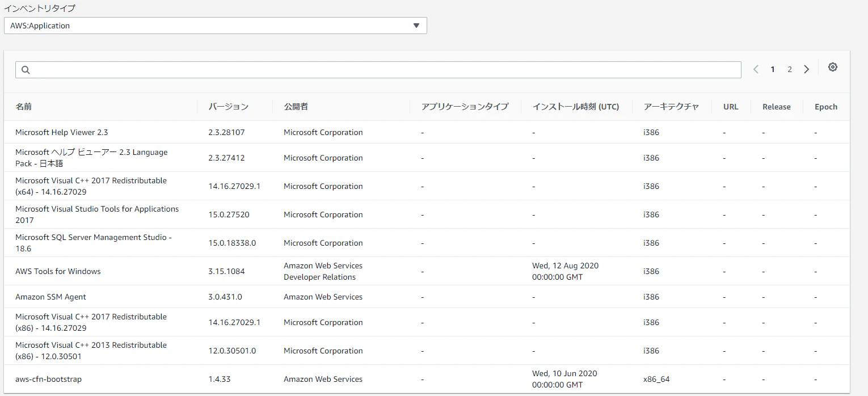The height and width of the screenshot is (396, 868).
Task: Click version 12.0.30501.0 cell
Action: [232, 351]
